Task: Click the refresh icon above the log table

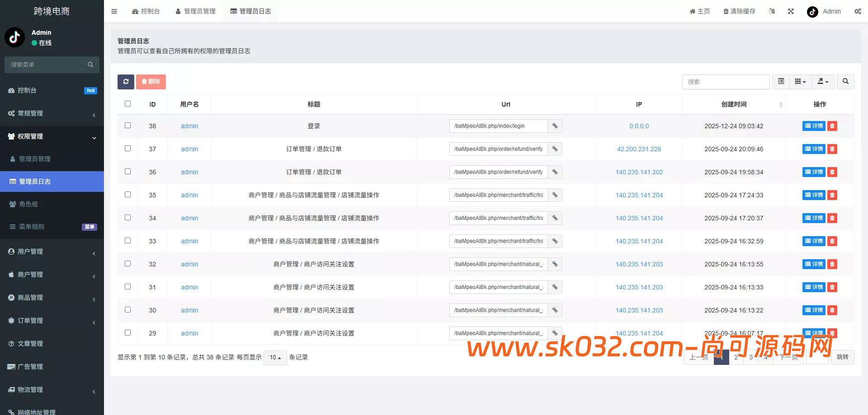Action: point(126,82)
